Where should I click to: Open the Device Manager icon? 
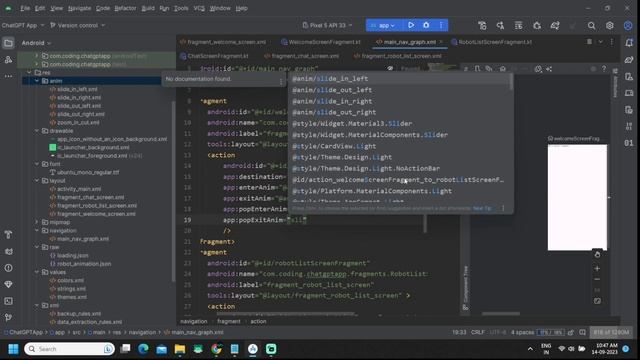(629, 93)
